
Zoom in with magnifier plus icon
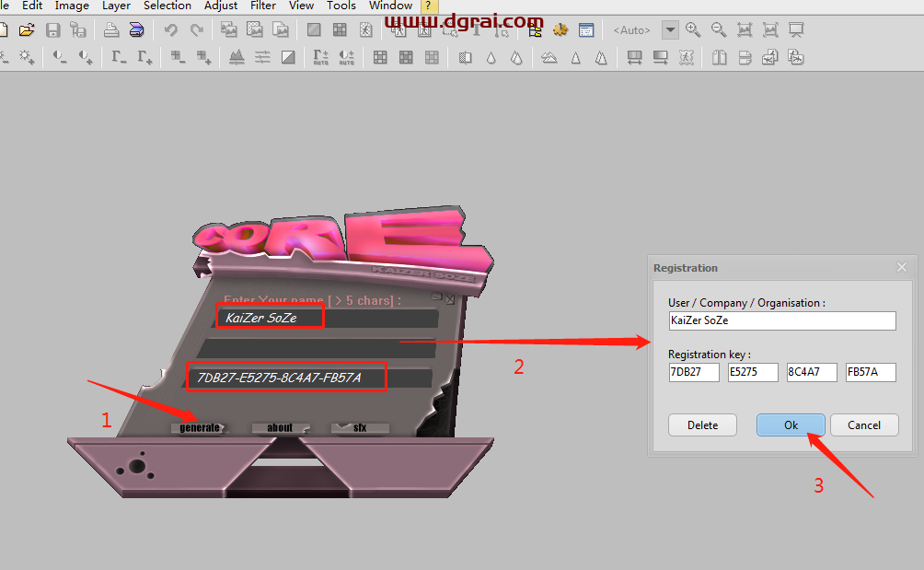coord(693,29)
